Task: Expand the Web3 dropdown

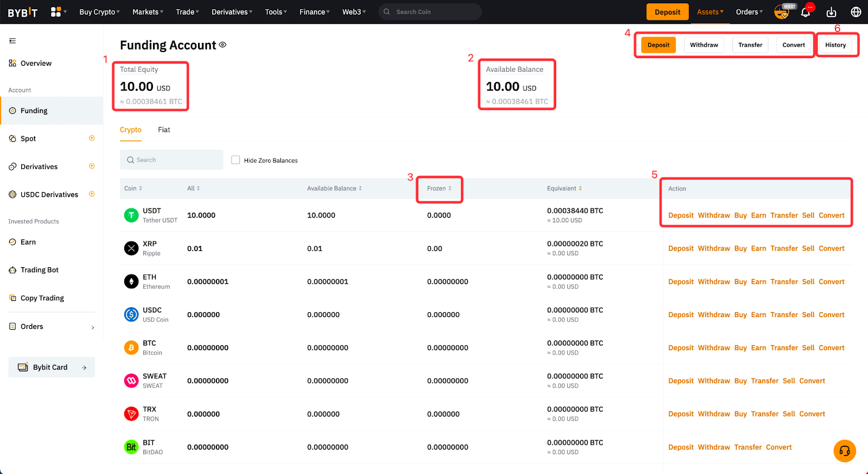Action: [x=354, y=12]
